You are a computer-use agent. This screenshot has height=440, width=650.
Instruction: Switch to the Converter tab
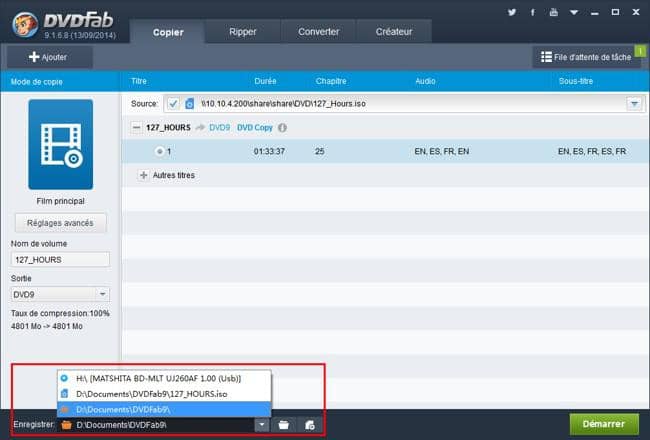tap(318, 32)
